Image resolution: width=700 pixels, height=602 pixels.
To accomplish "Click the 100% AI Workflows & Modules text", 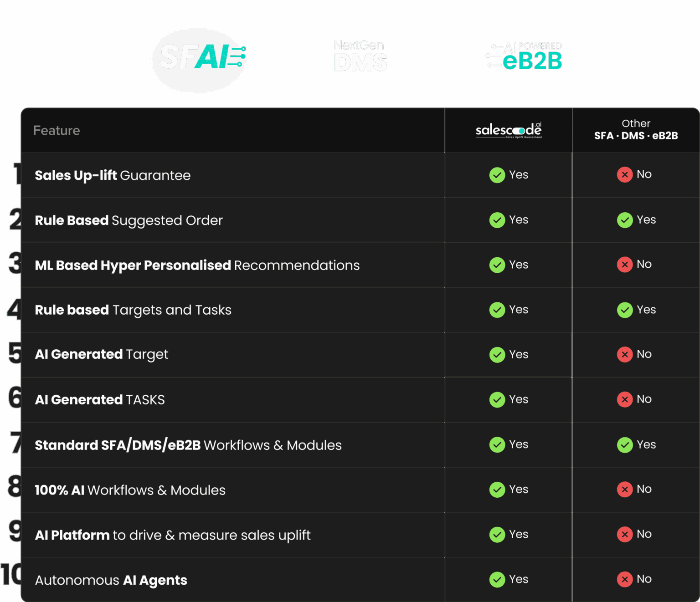I will coord(130,490).
